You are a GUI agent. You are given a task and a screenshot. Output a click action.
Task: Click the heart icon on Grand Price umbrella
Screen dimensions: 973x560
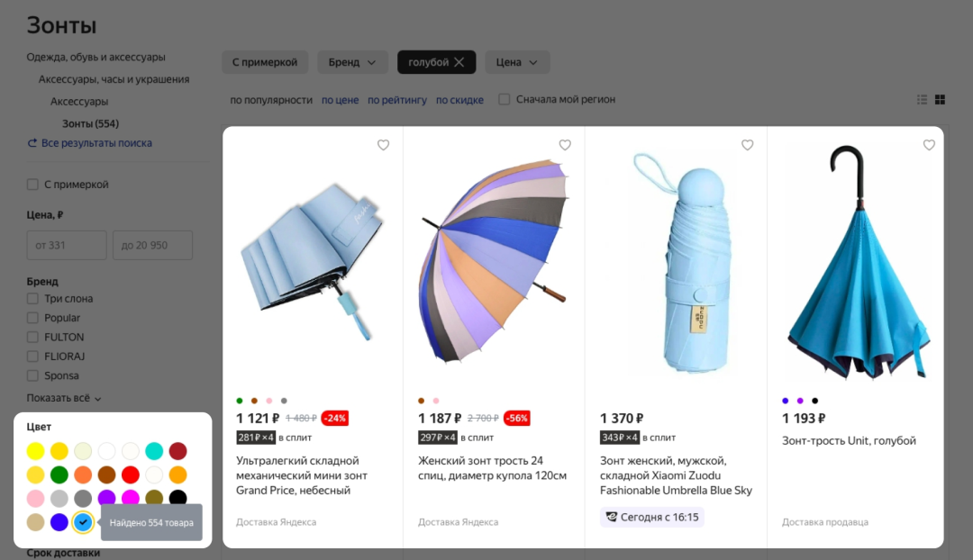point(383,144)
